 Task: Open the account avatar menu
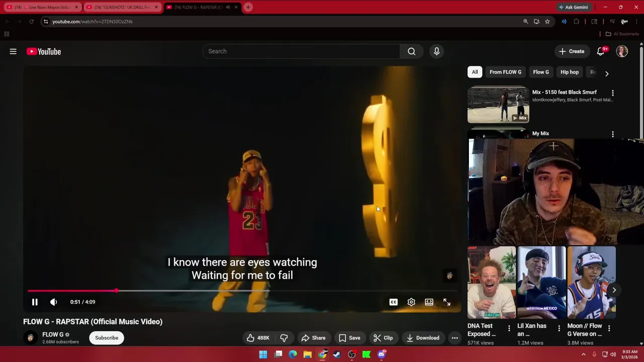[622, 51]
